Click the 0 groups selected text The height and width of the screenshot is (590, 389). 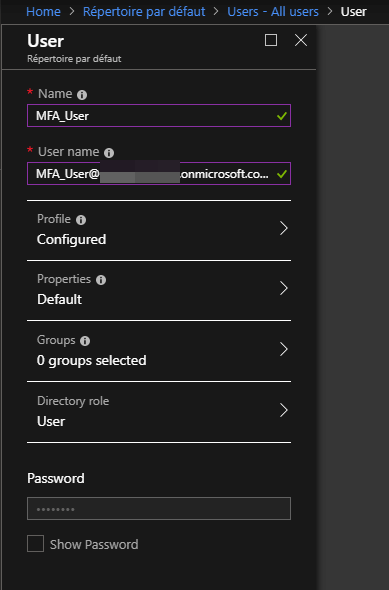click(x=92, y=360)
